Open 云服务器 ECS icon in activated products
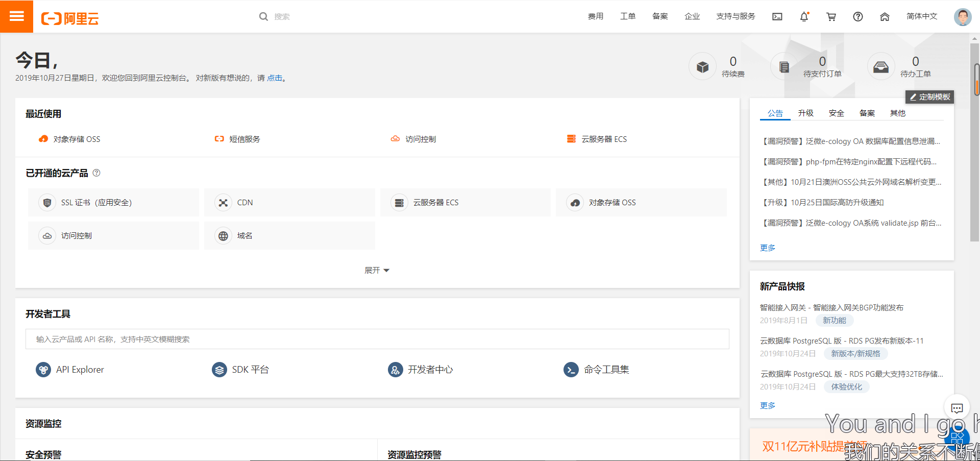This screenshot has width=980, height=461. [399, 203]
